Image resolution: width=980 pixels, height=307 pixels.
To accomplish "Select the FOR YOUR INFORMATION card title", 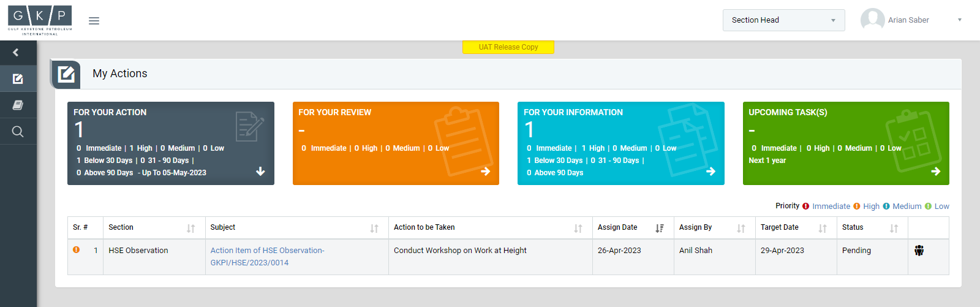I will pos(573,112).
